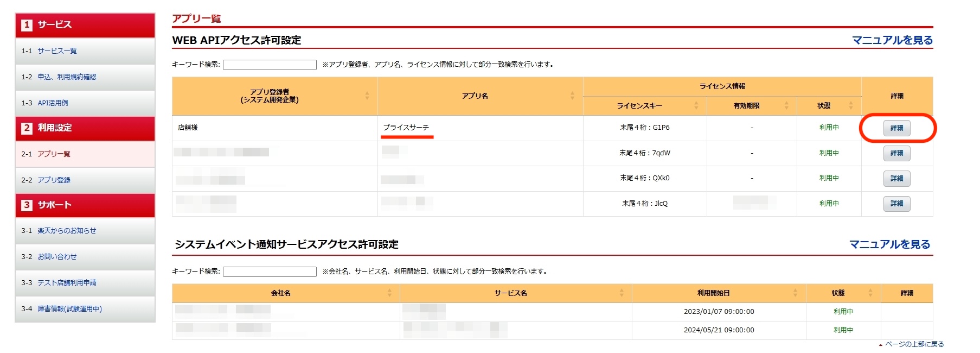Select API活用例 from sidebar
Viewport: 980px width, 353px height.
click(x=53, y=103)
